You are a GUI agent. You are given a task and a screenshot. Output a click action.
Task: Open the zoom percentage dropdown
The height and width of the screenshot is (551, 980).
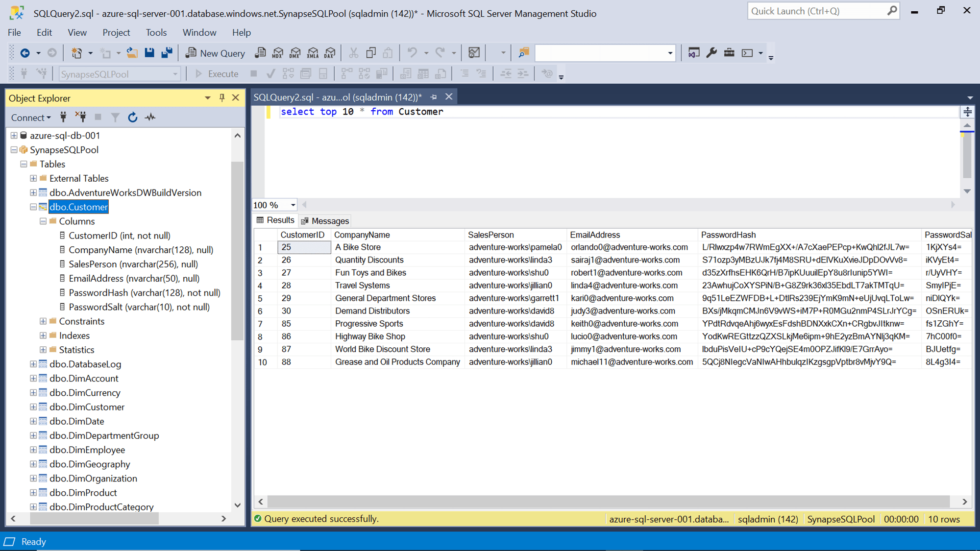pyautogui.click(x=293, y=205)
